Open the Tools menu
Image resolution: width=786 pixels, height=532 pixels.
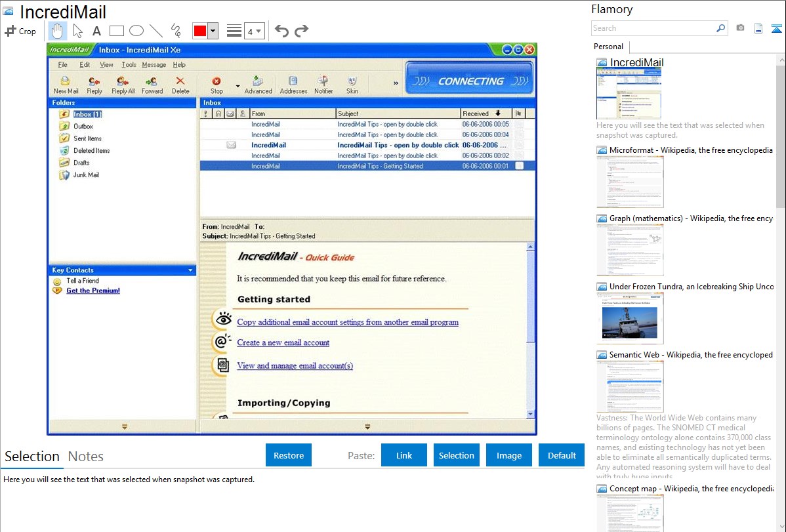[x=129, y=65]
